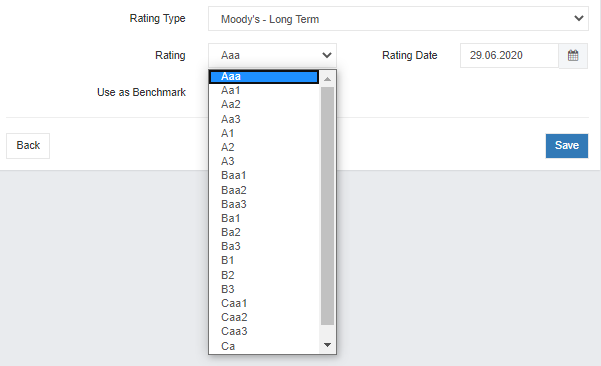Open the Rating Date calendar picker
The height and width of the screenshot is (366, 601).
click(x=573, y=56)
